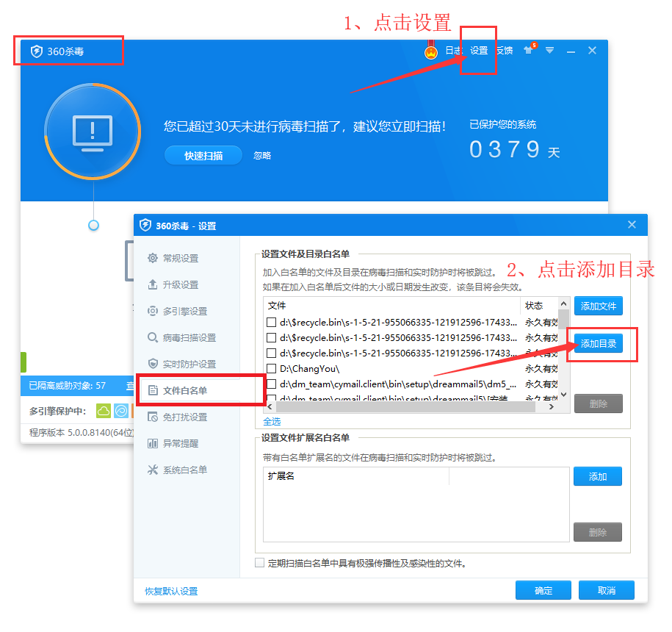Click the file list's horizontal scroll left arrow
This screenshot has width=672, height=632.
pos(270,407)
